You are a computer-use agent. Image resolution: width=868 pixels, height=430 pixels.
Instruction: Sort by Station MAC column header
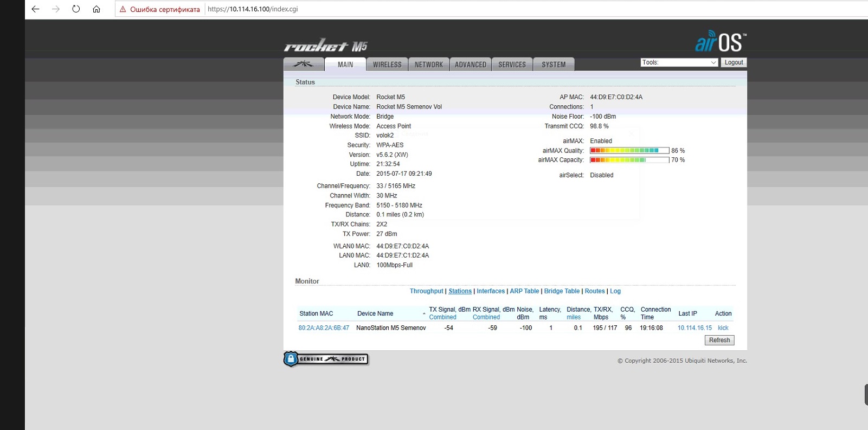316,313
